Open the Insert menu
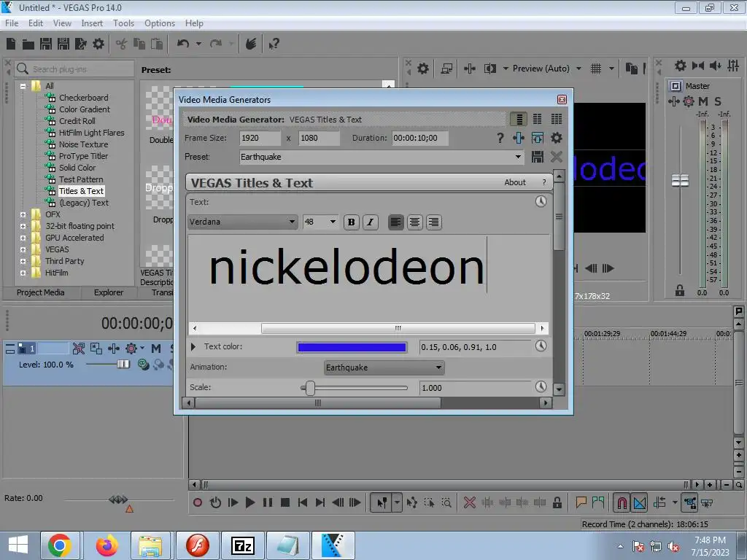Image resolution: width=747 pixels, height=560 pixels. pos(92,23)
